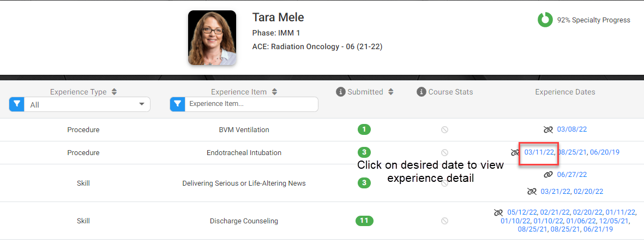Click the unlinked icon beside 03/21/22
Image resolution: width=644 pixels, height=243 pixels.
tap(532, 192)
